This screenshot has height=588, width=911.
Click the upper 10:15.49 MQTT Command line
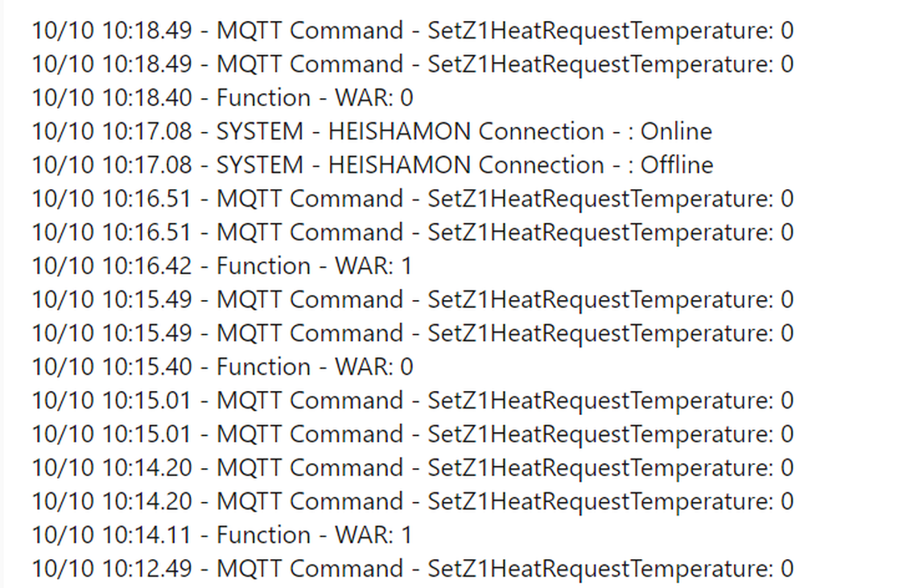click(x=412, y=300)
